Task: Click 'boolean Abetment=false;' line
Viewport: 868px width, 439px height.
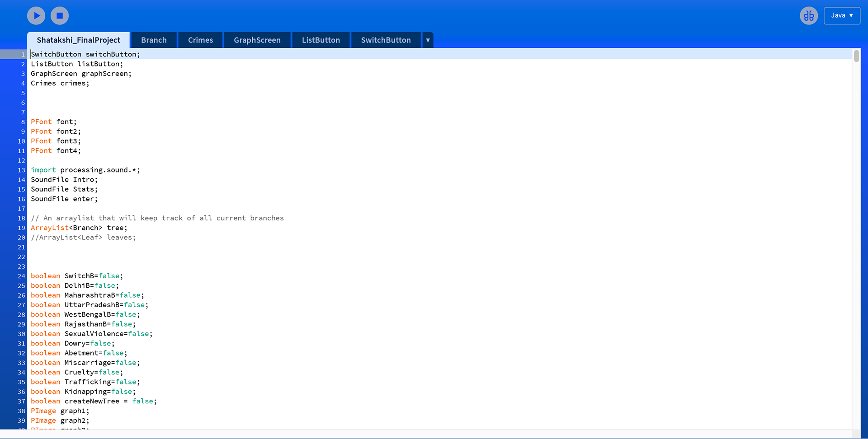Action: click(x=79, y=353)
